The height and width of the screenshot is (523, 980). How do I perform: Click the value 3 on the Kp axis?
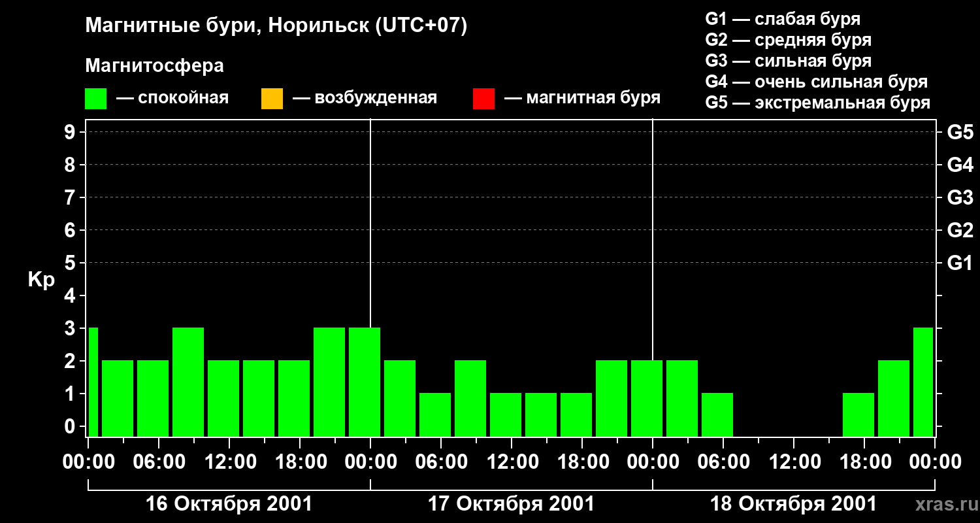click(x=71, y=329)
